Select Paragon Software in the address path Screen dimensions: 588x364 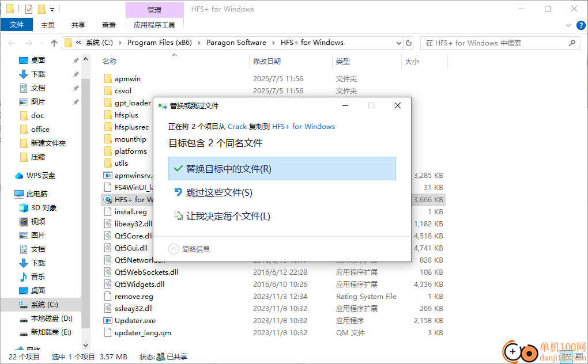[x=236, y=43]
